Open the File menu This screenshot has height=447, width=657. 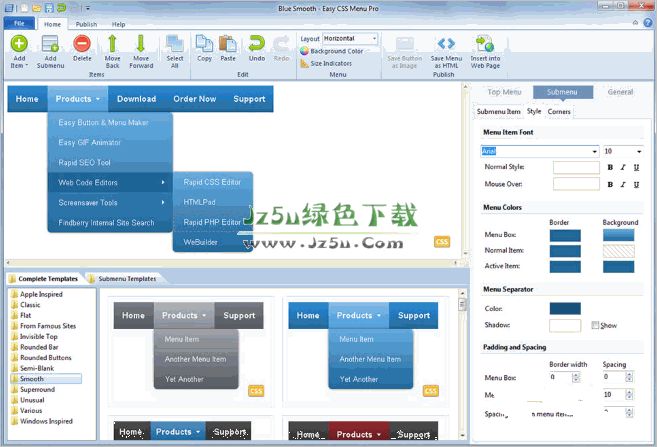(x=19, y=23)
